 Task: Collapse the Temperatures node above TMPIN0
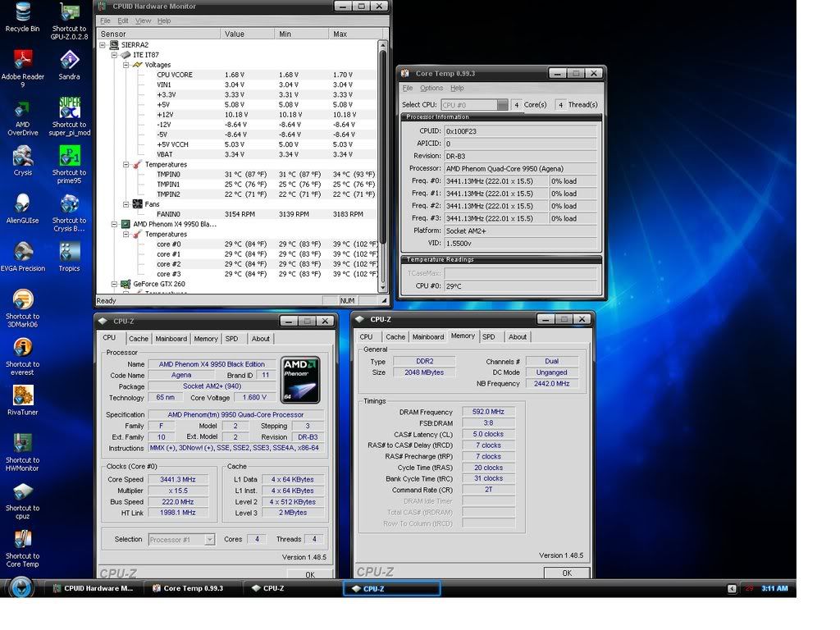[126, 164]
